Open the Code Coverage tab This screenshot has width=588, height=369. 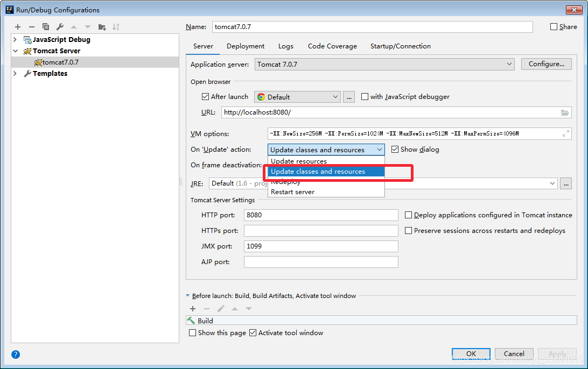[332, 46]
